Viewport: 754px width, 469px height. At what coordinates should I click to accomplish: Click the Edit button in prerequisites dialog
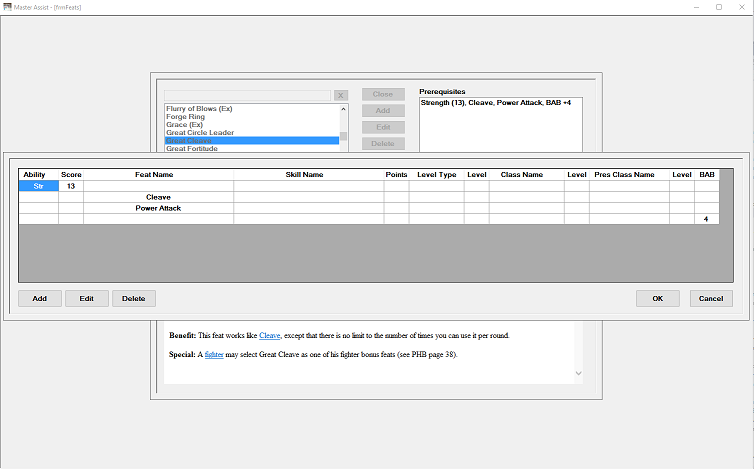[87, 298]
